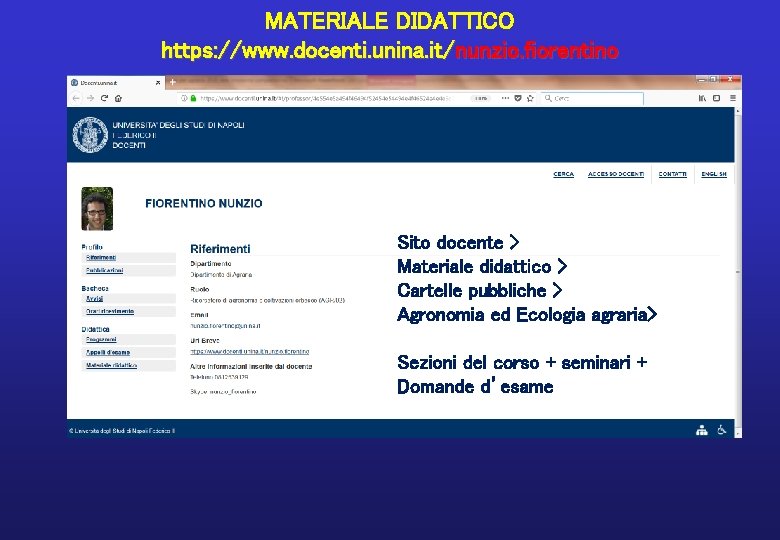Click the 'Domande d'esame' text
The height and width of the screenshot is (540, 780).
pos(475,386)
